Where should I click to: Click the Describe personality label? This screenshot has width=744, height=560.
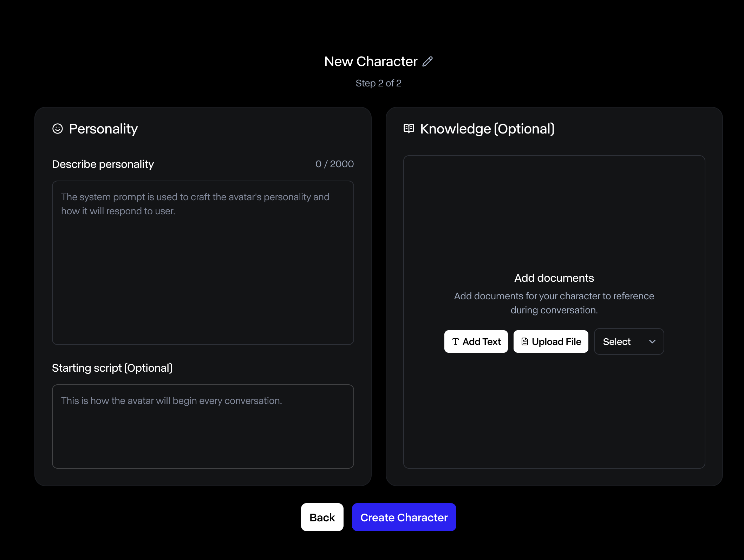click(x=103, y=164)
